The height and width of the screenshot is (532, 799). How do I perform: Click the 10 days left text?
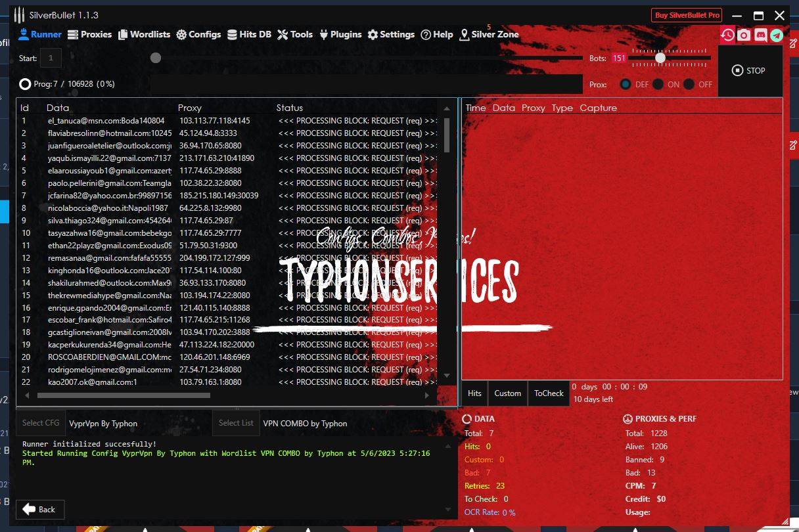[593, 399]
